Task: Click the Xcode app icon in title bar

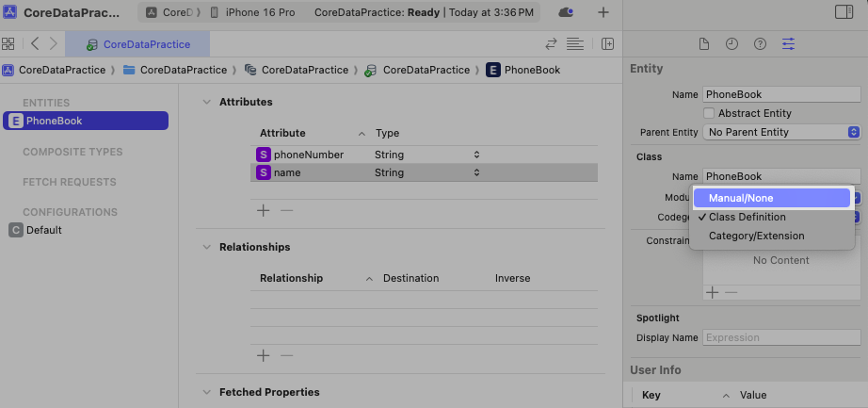Action: point(9,12)
